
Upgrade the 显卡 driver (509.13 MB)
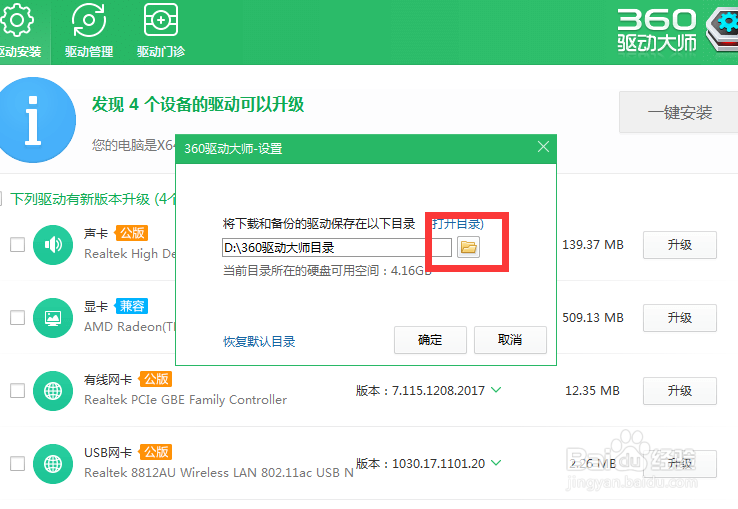point(680,318)
